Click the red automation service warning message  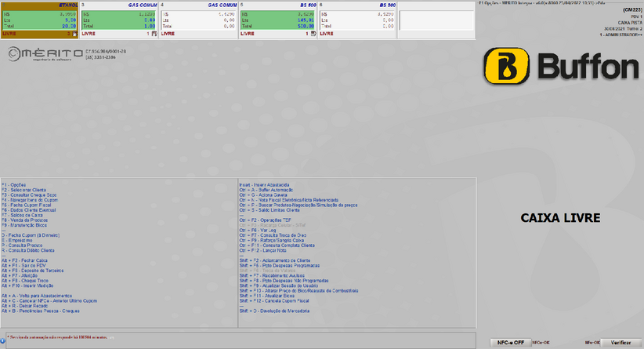[59, 338]
